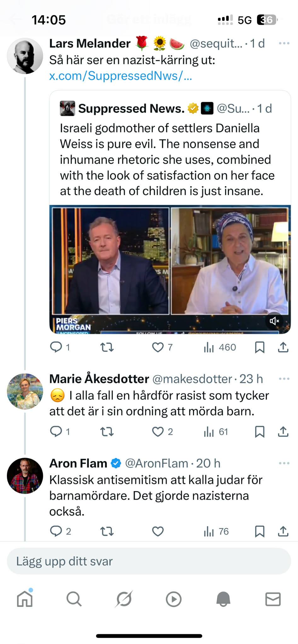
Task: Toggle like on Marie Åkesdotter's reply
Action: (158, 432)
